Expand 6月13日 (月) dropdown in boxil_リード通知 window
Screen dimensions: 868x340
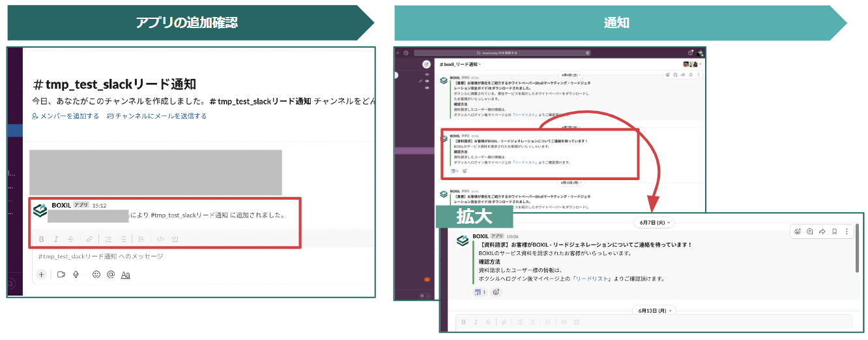571,183
